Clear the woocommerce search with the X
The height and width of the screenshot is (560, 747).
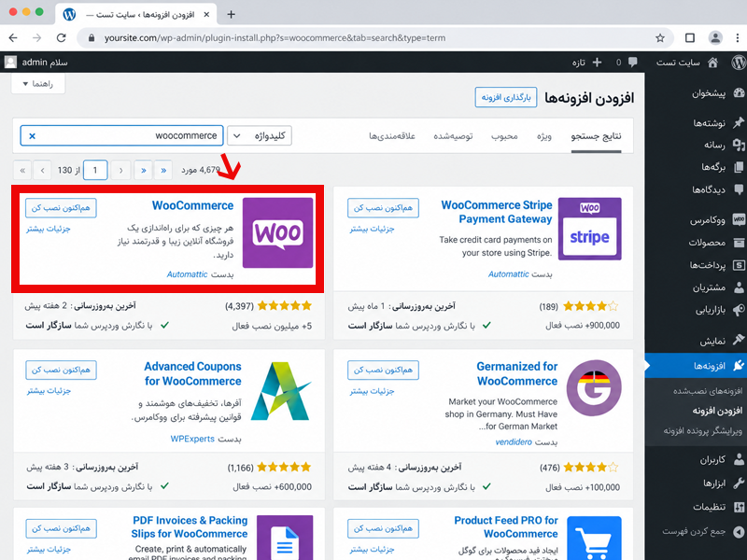click(32, 136)
